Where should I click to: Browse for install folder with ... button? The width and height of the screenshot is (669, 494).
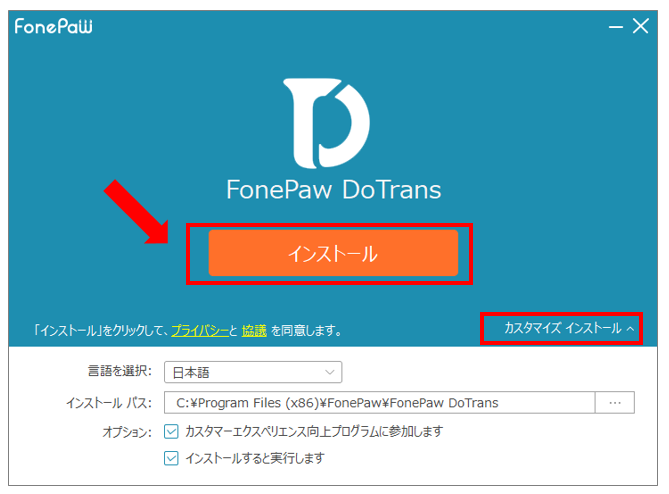(615, 403)
